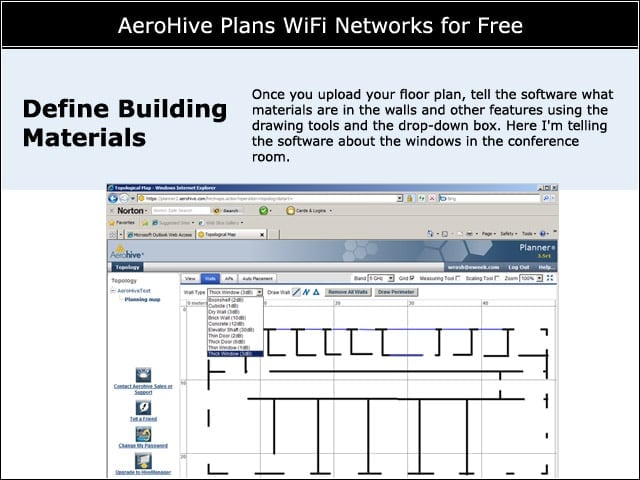Select the closed shape draw wall tool
The image size is (640, 480).
[316, 292]
